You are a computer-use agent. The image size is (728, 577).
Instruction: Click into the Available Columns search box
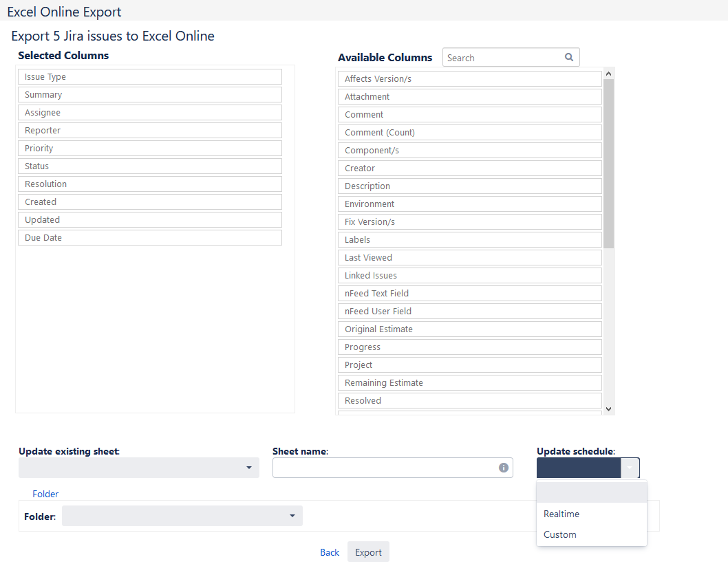(x=502, y=58)
